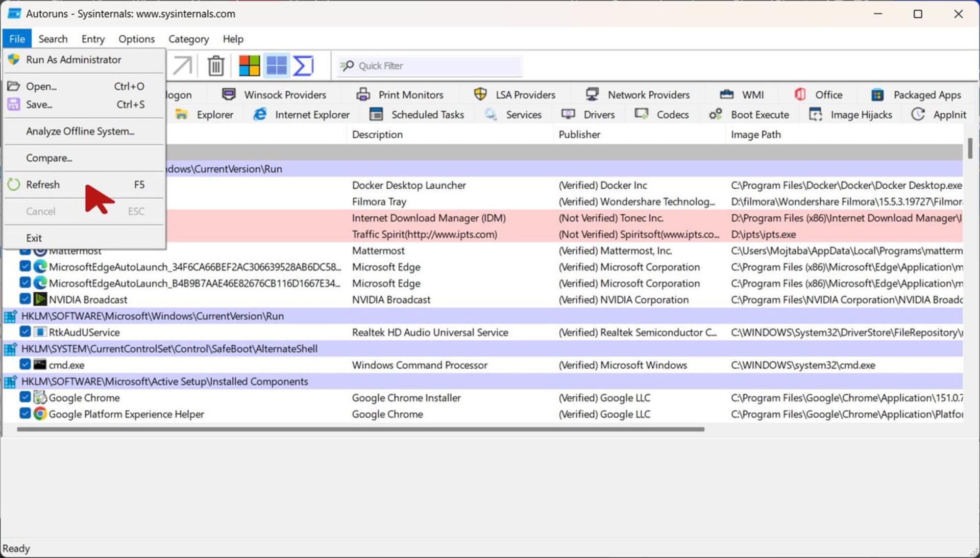Click the cmd.exe console icon
The width and height of the screenshot is (980, 558).
[40, 365]
